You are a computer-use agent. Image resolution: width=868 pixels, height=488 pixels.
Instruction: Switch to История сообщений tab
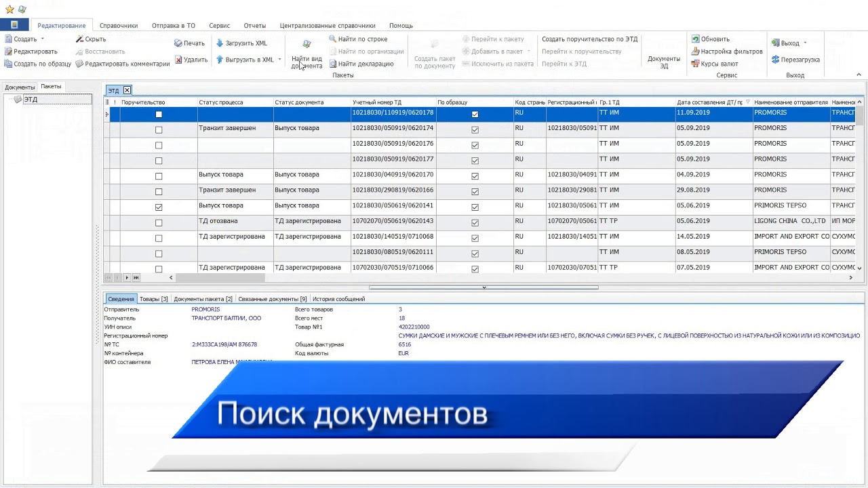coord(338,299)
